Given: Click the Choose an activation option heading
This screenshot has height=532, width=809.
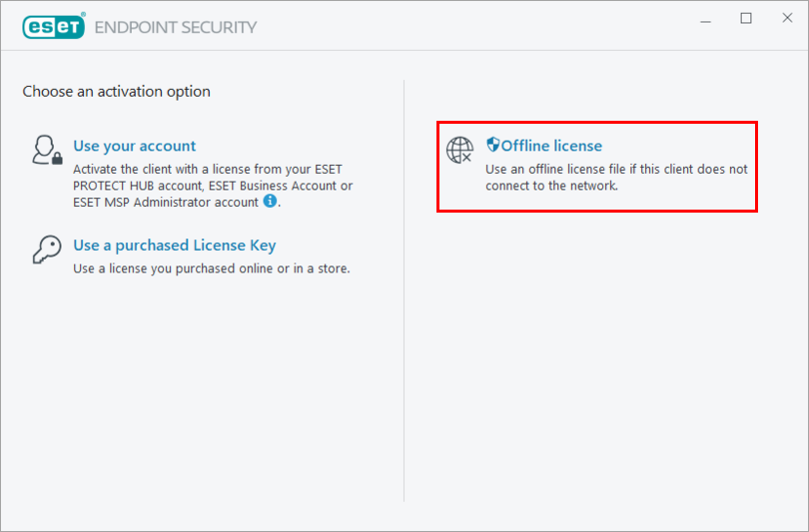Looking at the screenshot, I should point(117,92).
